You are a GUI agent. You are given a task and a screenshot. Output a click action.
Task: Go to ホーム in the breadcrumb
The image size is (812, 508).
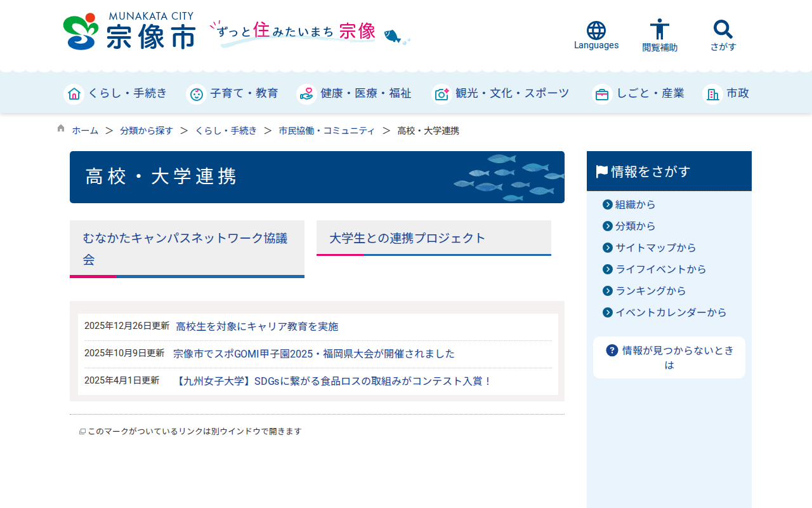pyautogui.click(x=85, y=131)
